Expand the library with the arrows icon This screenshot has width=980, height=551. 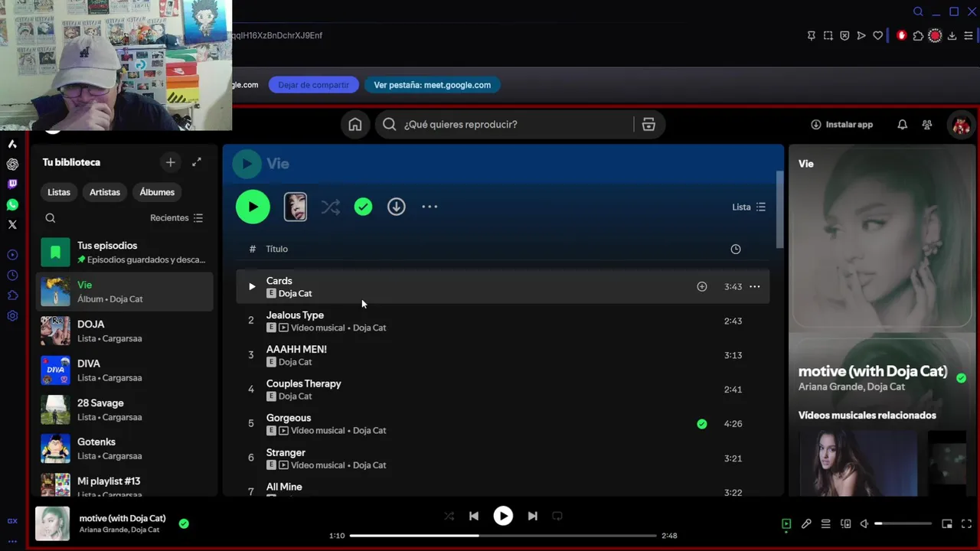(197, 162)
